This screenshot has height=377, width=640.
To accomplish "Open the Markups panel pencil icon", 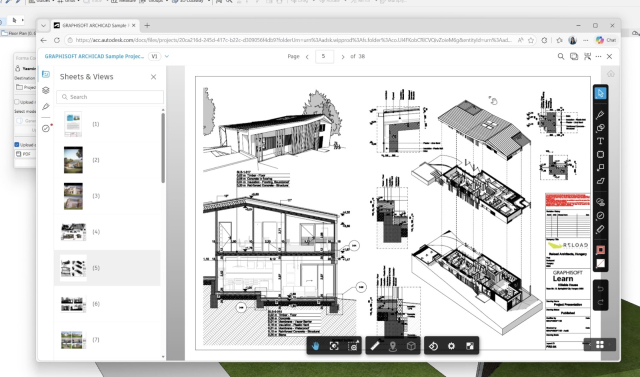I will click(x=46, y=106).
